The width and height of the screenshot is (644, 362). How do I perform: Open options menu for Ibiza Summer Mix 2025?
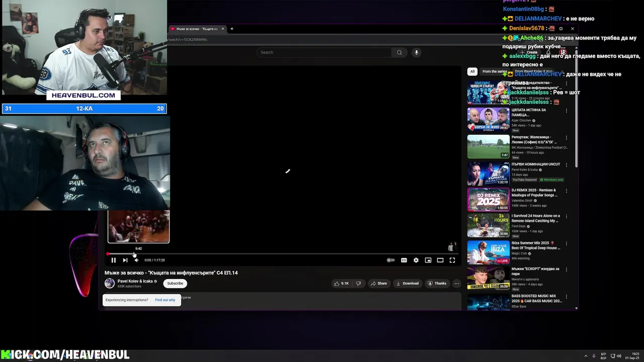click(566, 244)
